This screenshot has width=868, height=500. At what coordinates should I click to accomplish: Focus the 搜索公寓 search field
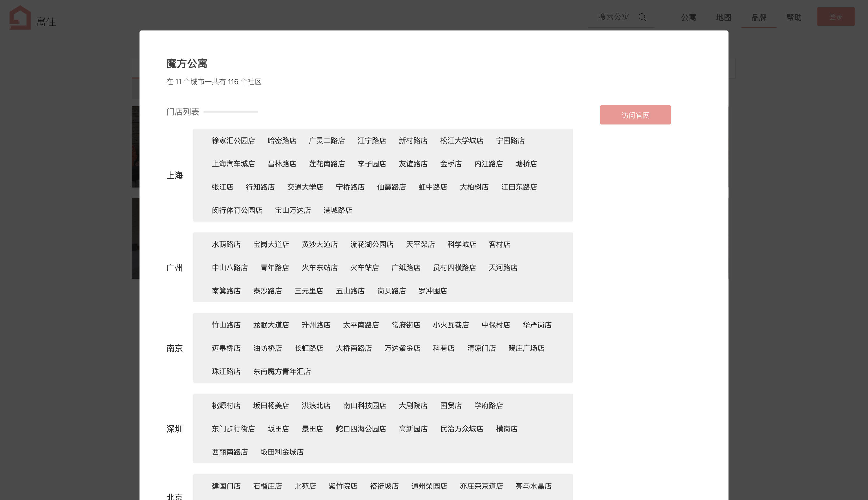click(614, 17)
